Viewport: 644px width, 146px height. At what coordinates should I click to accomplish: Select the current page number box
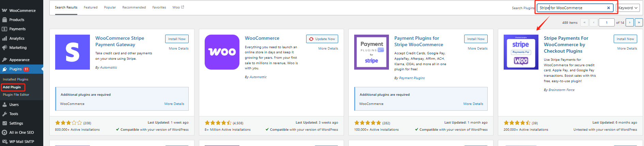pyautogui.click(x=606, y=22)
